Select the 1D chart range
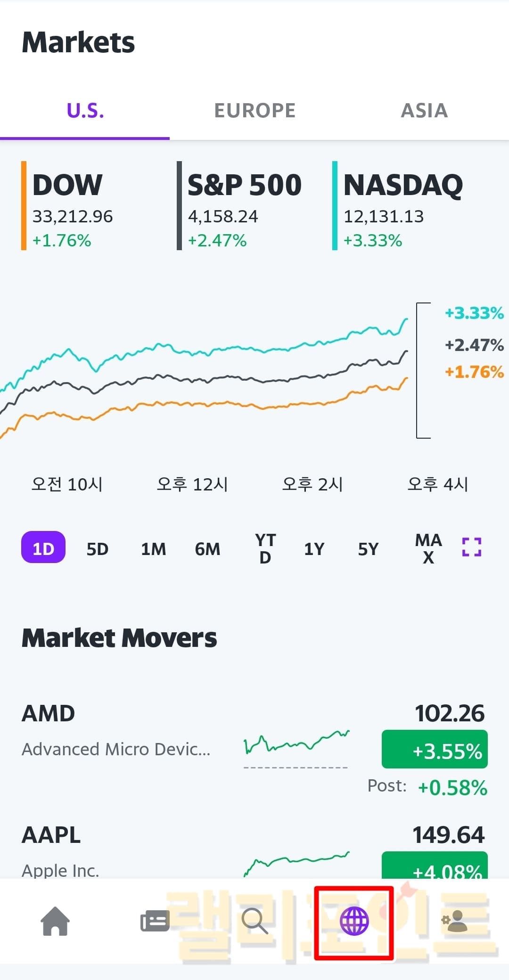 [43, 548]
